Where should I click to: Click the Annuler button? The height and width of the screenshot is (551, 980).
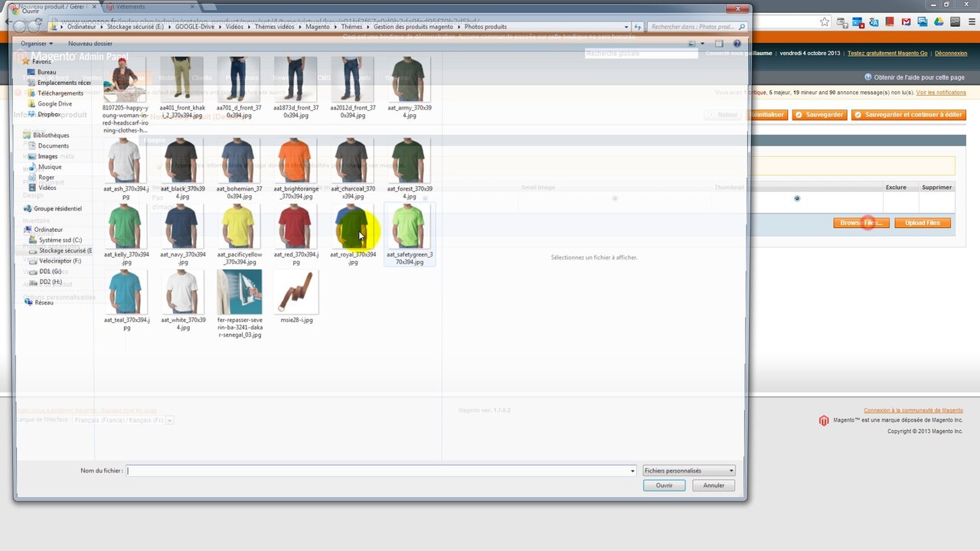point(714,485)
